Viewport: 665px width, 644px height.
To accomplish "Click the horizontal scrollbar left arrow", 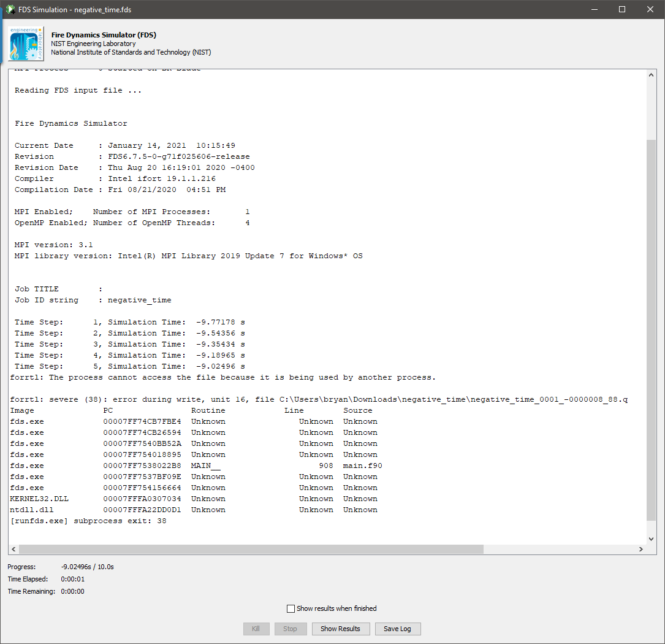I will coord(13,549).
